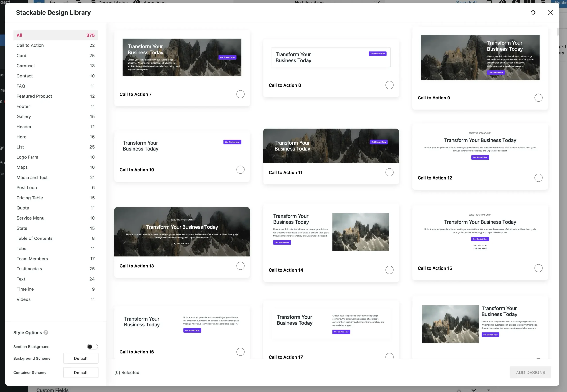
Task: Filter by List category
Action: click(x=56, y=147)
